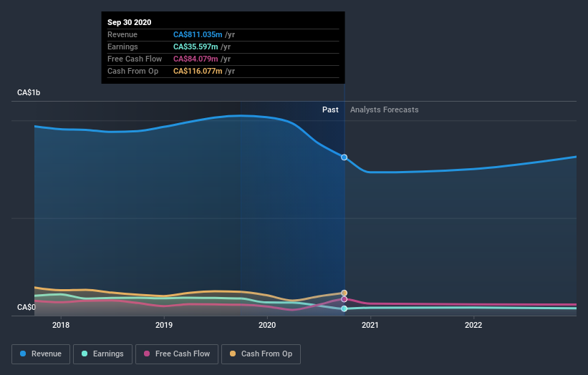Click the CA$1b y-axis label
This screenshot has height=375, width=588.
pos(29,92)
